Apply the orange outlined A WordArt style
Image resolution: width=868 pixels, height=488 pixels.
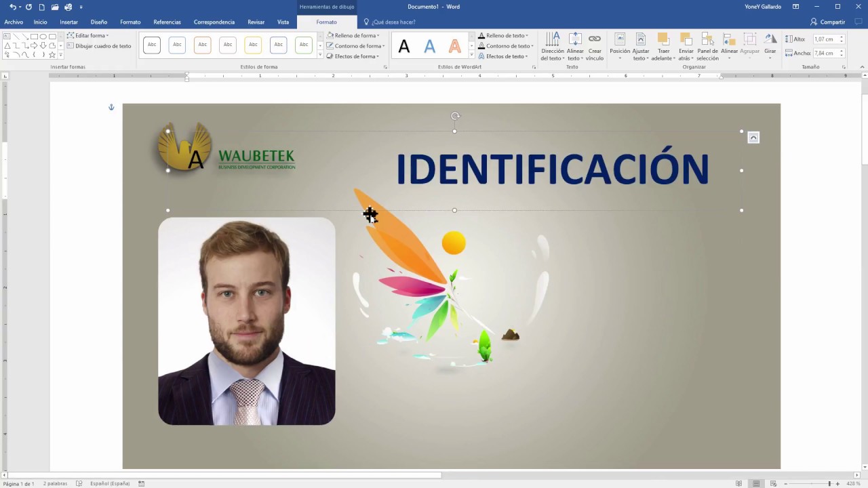pos(454,46)
